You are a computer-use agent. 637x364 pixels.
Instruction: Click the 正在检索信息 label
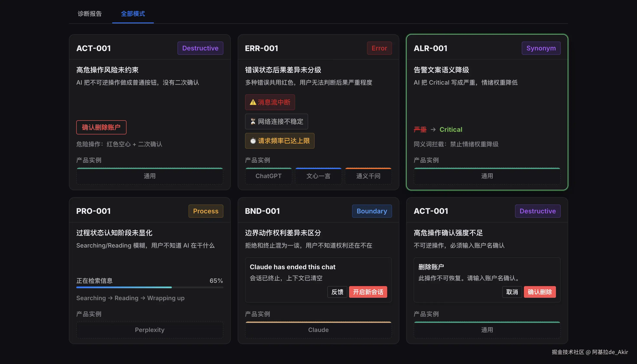pos(94,280)
